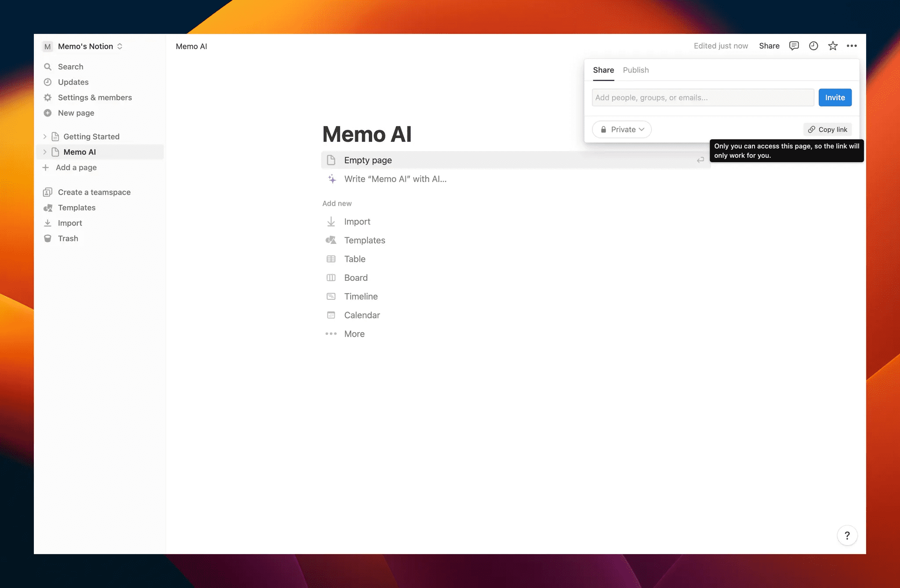Click Add a page label
The width and height of the screenshot is (900, 588).
(x=76, y=167)
